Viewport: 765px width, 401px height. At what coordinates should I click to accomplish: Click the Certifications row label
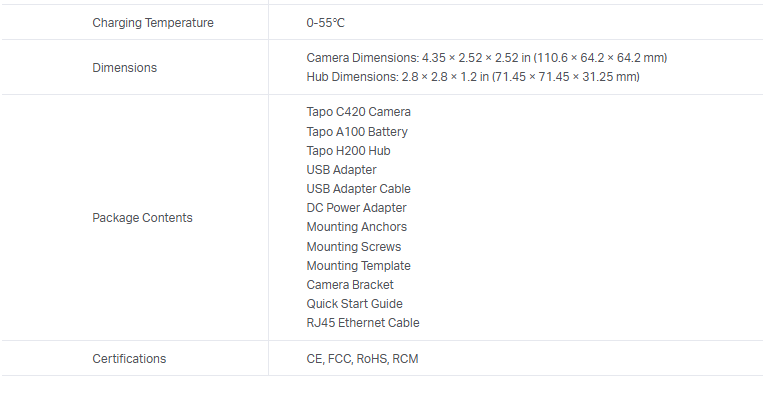[129, 358]
